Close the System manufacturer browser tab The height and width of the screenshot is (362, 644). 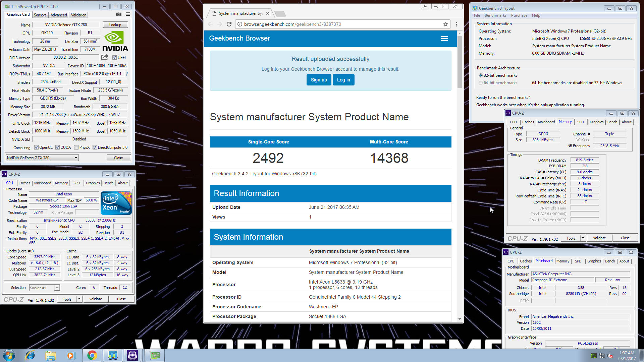[x=268, y=13]
